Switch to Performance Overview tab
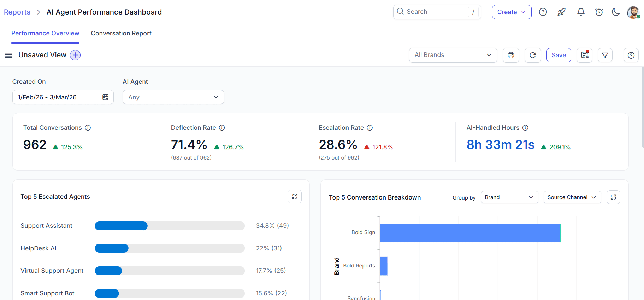The image size is (644, 300). 45,33
